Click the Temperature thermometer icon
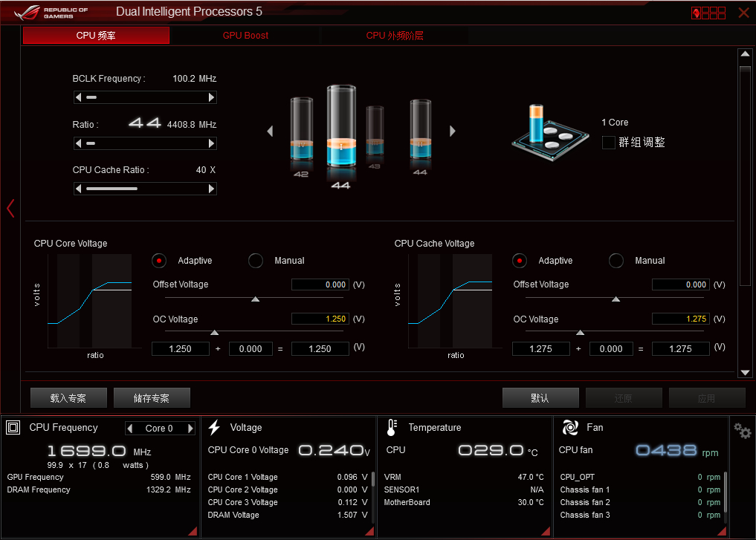Image resolution: width=756 pixels, height=540 pixels. pyautogui.click(x=392, y=427)
